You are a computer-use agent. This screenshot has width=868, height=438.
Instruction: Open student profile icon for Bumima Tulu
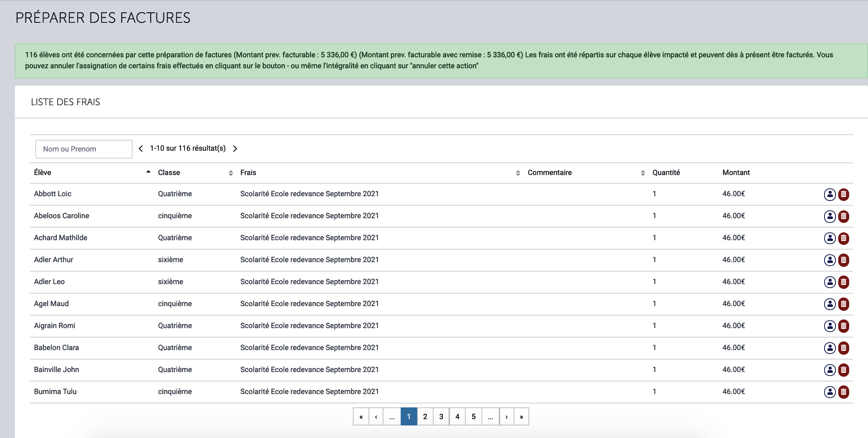(x=830, y=392)
